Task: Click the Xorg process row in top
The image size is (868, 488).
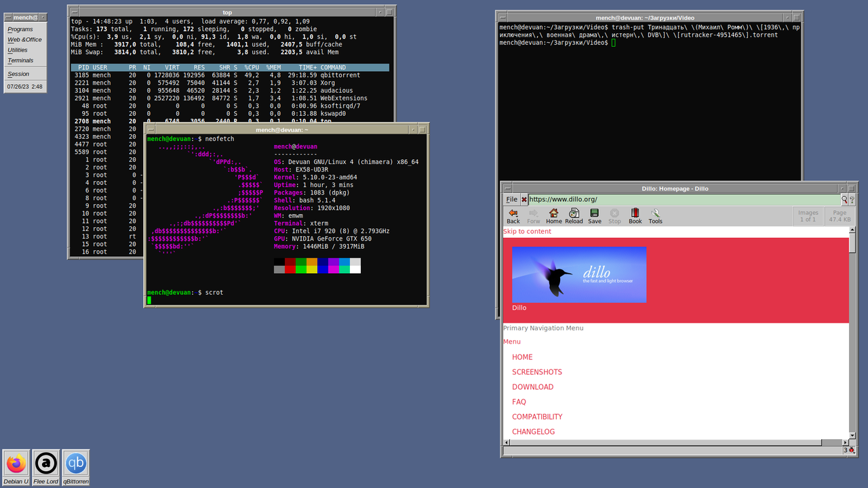Action: 230,83
